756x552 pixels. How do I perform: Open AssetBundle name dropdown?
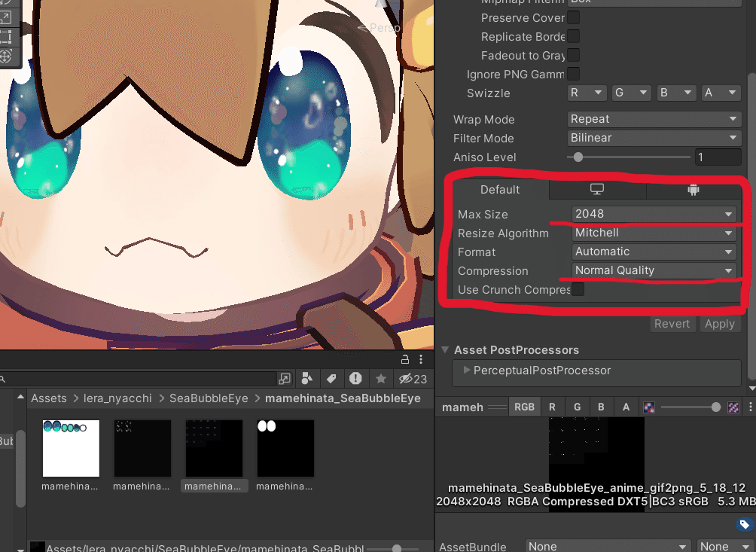(x=608, y=546)
